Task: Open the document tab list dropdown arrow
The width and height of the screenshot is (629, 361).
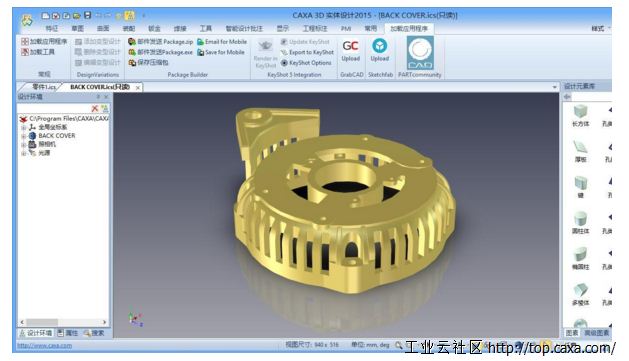Action: 554,87
